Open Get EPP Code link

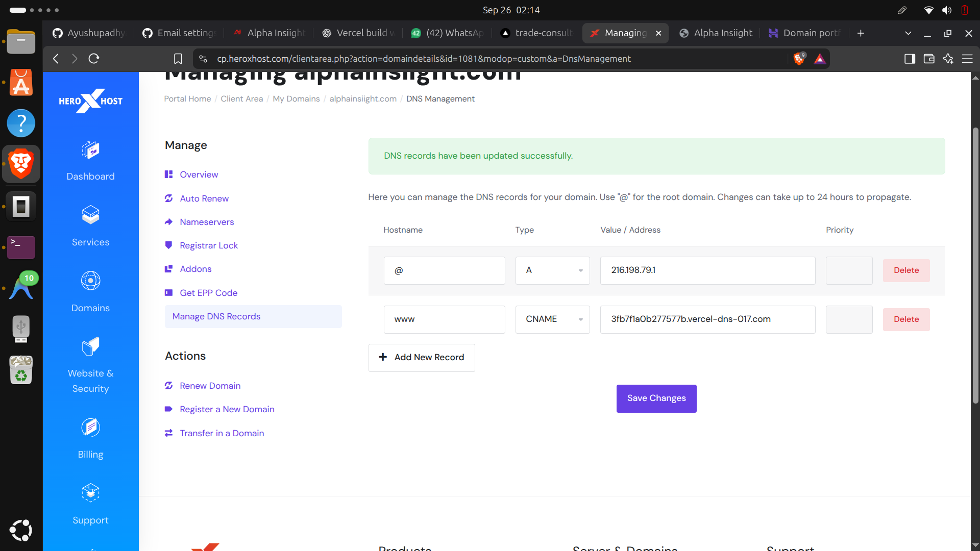click(x=208, y=293)
